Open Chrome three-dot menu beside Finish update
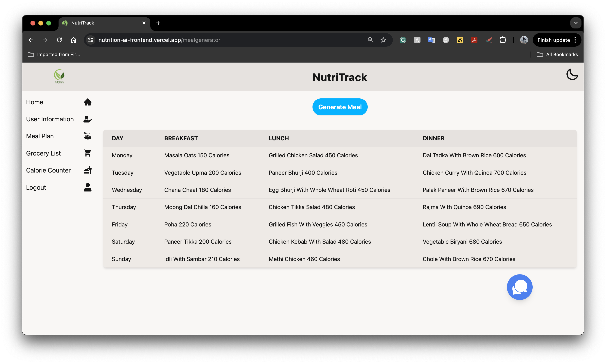Image resolution: width=606 pixels, height=364 pixels. 575,40
